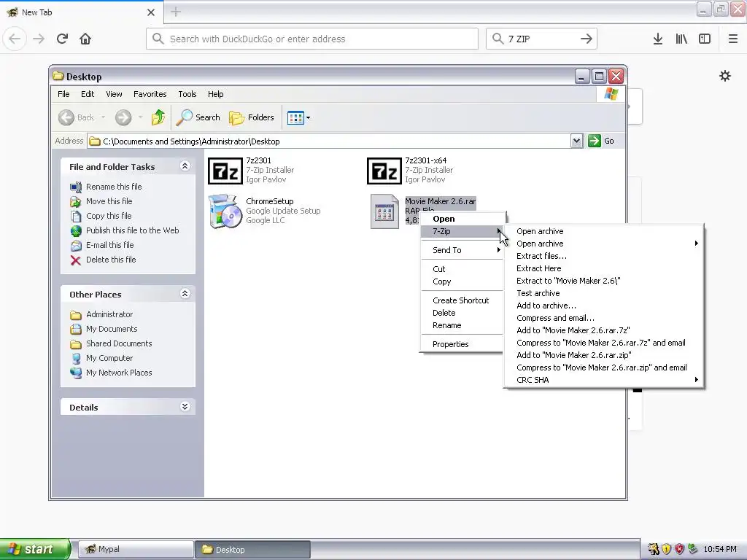Toggle the Folders pane button
Image resolution: width=747 pixels, height=560 pixels.
point(252,117)
